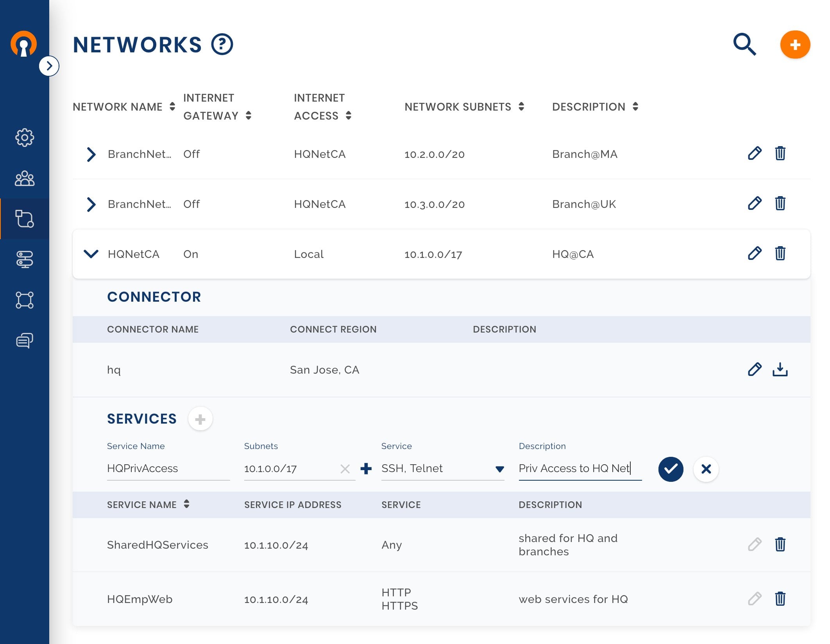Add another subnet with plus icon
This screenshot has height=644, width=830.
coord(366,469)
